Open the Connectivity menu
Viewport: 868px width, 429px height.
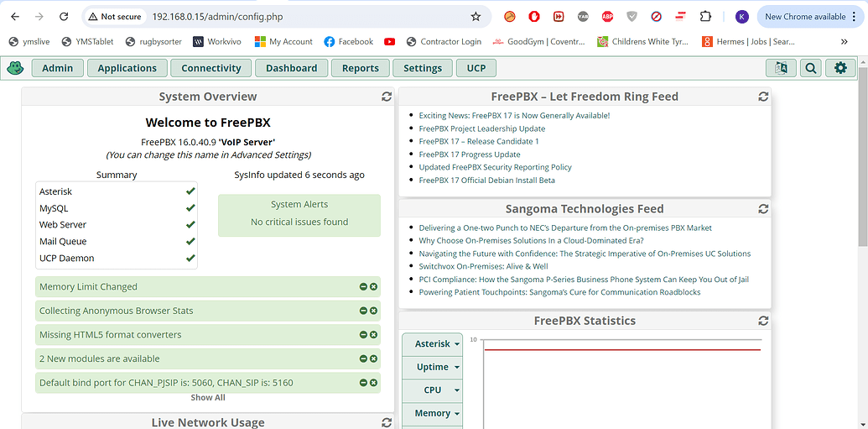pos(211,68)
